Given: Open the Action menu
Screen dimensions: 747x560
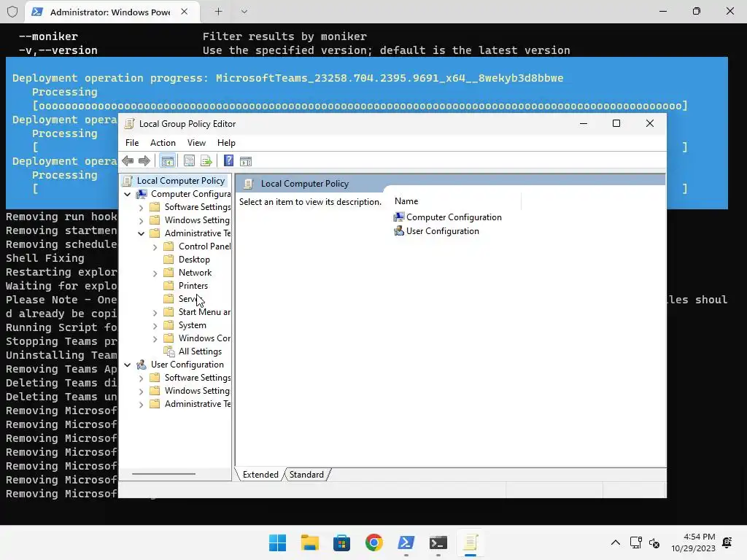Looking at the screenshot, I should tap(163, 143).
